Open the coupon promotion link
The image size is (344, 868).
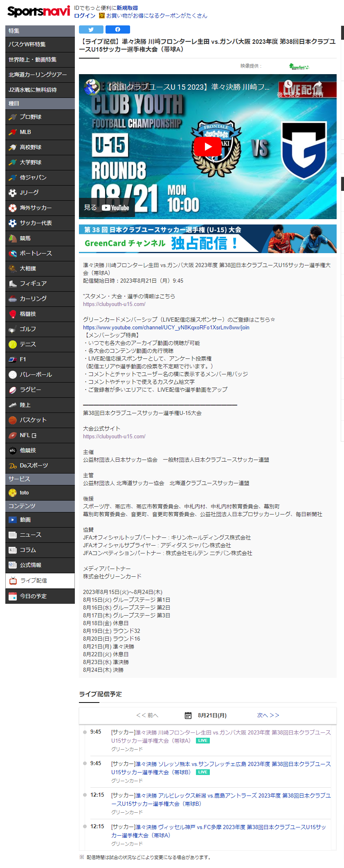(x=157, y=16)
